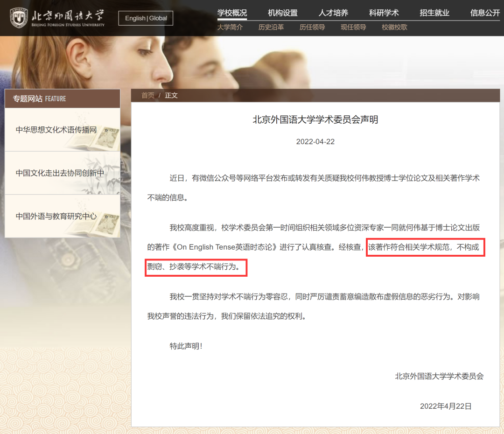Go to 现任领导 submenu page

353,28
